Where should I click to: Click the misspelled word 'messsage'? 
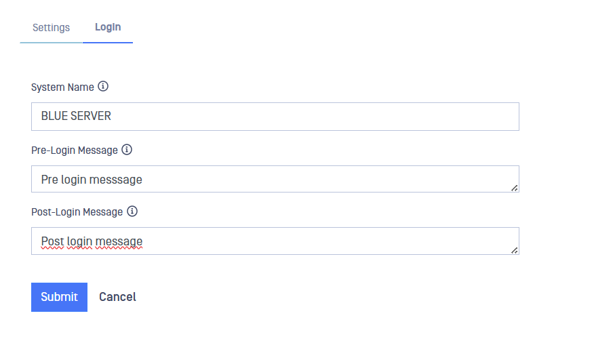point(119,180)
